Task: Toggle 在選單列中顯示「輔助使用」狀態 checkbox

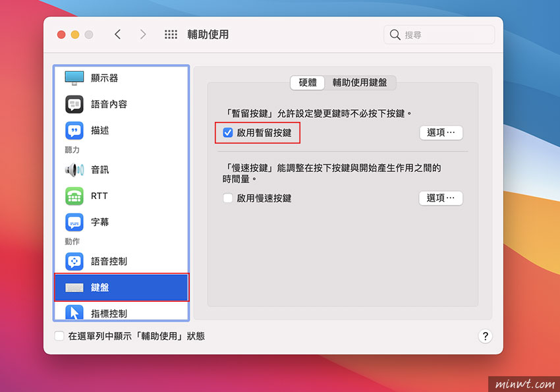Action: [x=59, y=336]
